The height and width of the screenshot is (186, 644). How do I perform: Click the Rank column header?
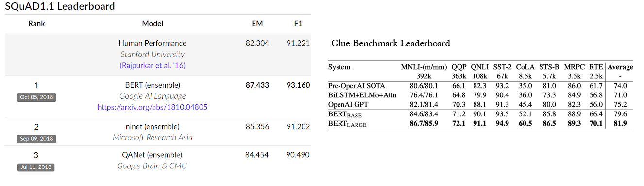point(36,23)
